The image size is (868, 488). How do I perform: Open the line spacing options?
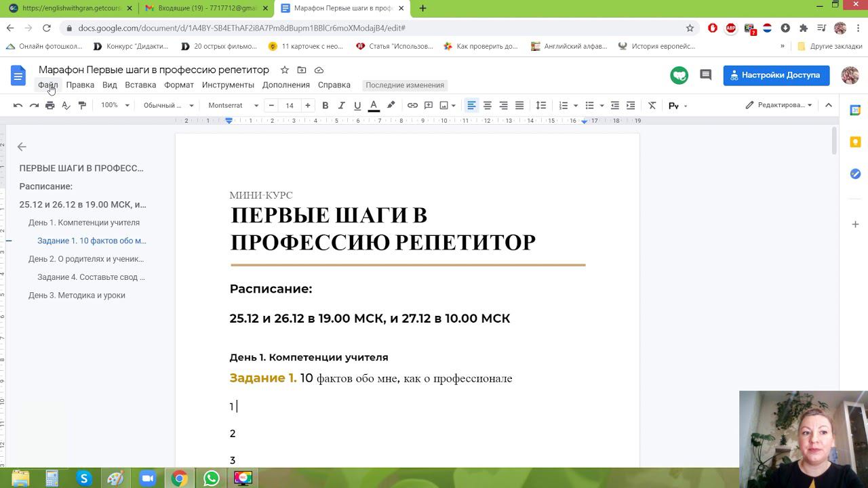[540, 105]
